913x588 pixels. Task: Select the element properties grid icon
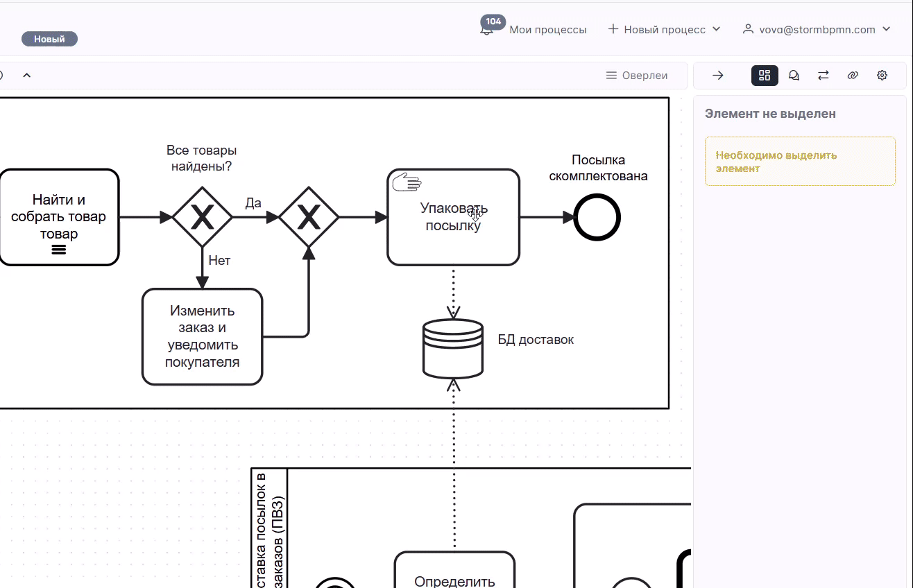[x=765, y=76]
